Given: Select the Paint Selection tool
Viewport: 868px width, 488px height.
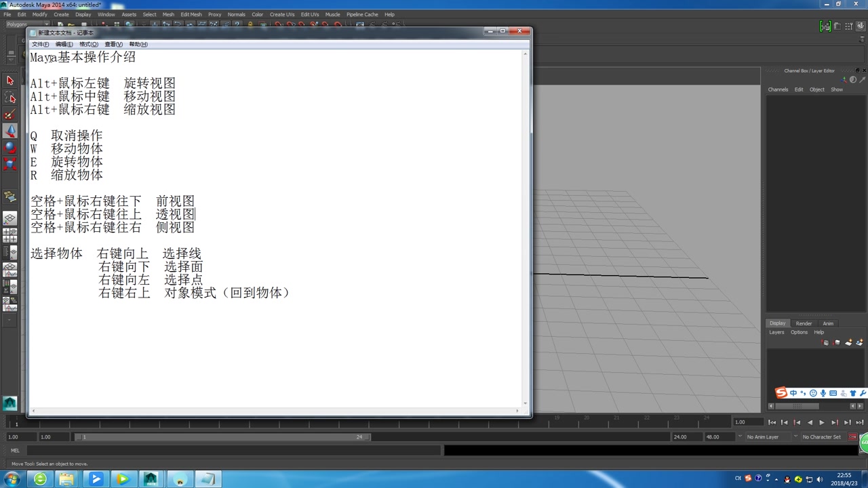Looking at the screenshot, I should coord(9,115).
